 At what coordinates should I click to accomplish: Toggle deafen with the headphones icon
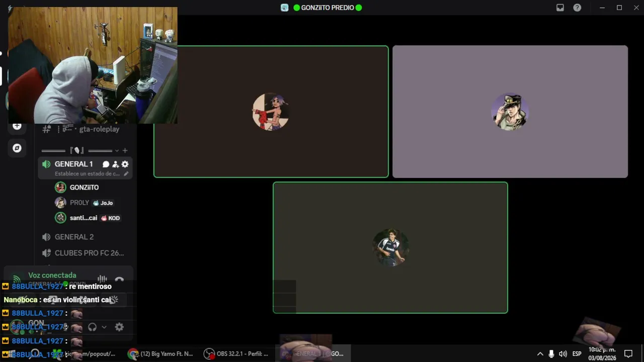click(92, 327)
